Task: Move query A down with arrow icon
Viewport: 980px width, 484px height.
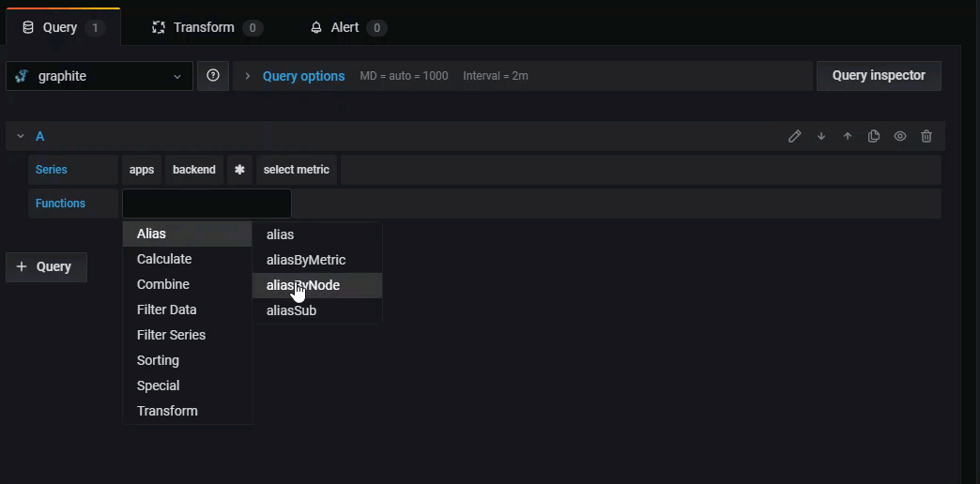Action: point(821,136)
